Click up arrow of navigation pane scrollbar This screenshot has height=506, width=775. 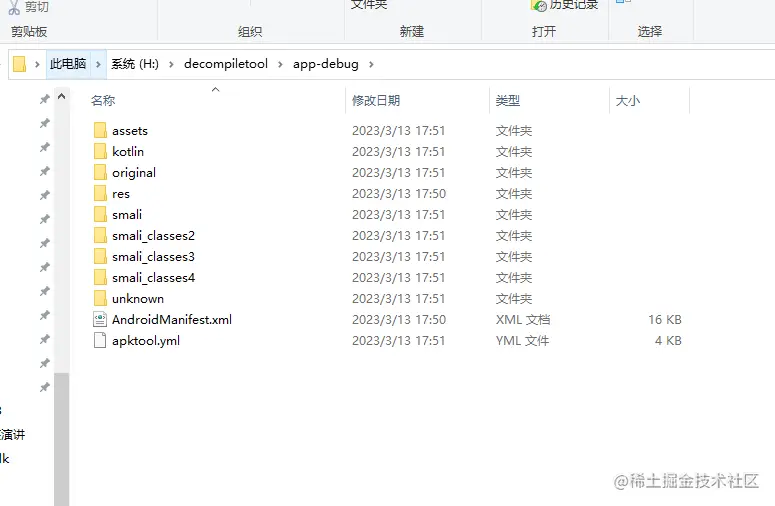[x=61, y=96]
